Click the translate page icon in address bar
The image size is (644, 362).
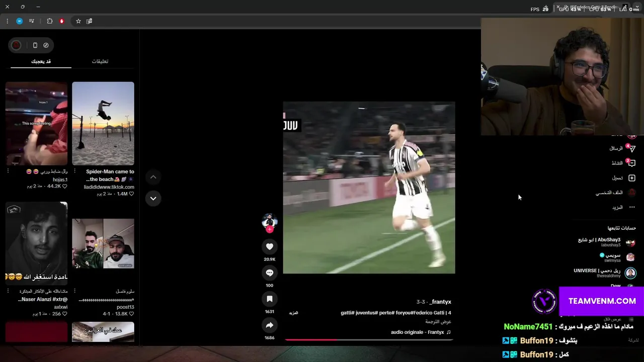pos(89,21)
